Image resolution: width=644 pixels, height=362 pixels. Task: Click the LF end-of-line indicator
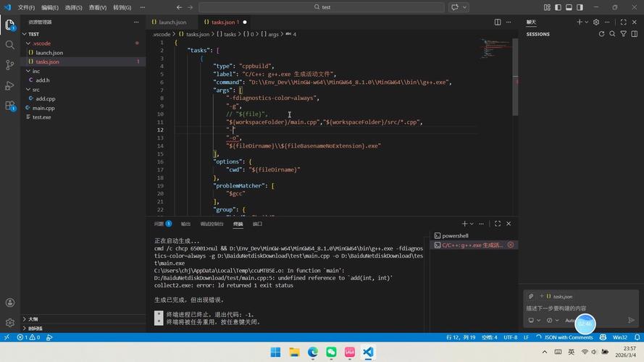click(x=526, y=337)
